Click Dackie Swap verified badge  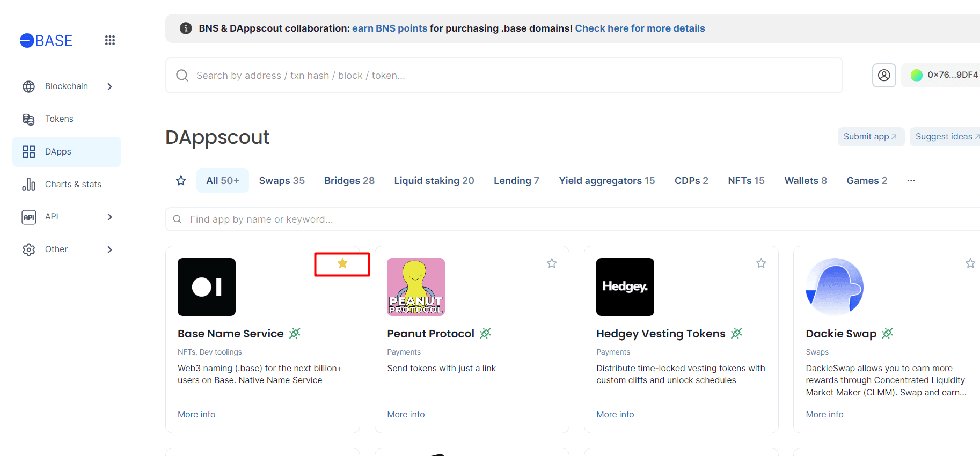(887, 334)
